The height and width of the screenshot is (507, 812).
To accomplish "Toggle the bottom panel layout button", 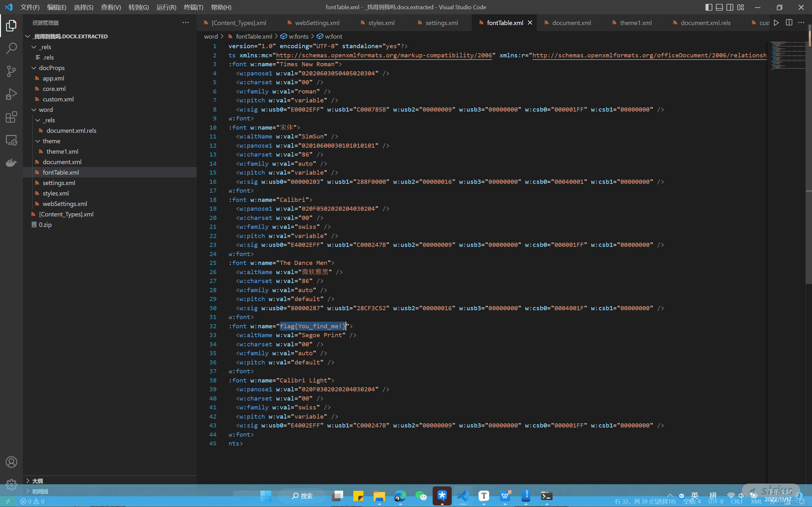I will (x=719, y=7).
